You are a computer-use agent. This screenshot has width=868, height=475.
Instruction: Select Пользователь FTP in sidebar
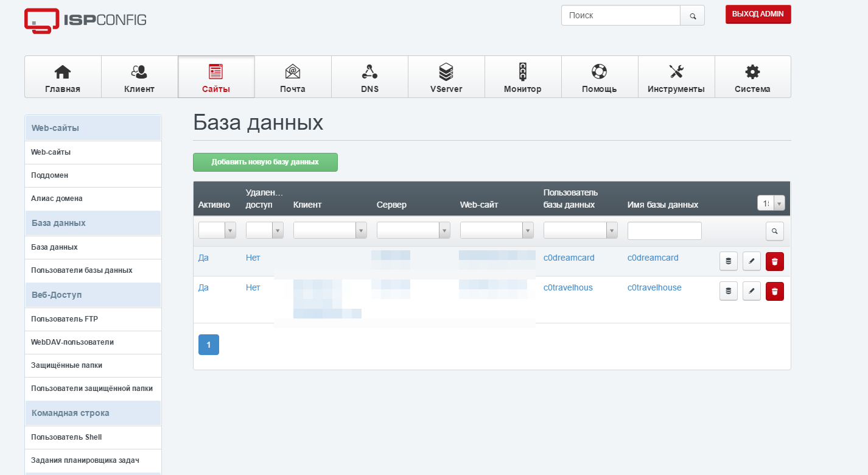pos(93,319)
